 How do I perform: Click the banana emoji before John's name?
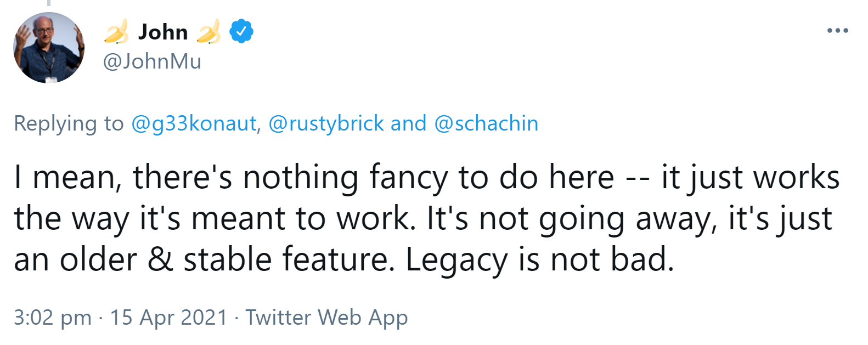click(x=116, y=32)
